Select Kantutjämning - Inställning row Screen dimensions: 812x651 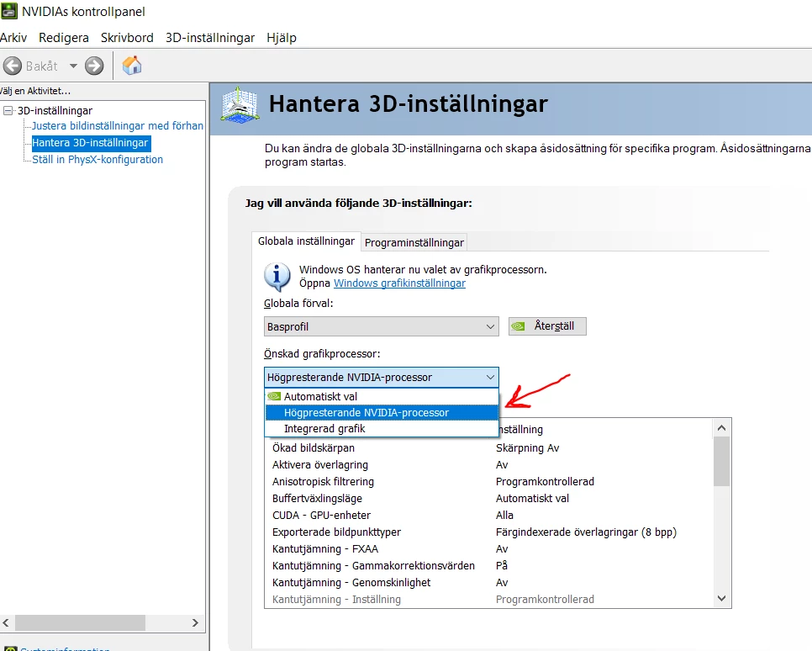(x=489, y=599)
